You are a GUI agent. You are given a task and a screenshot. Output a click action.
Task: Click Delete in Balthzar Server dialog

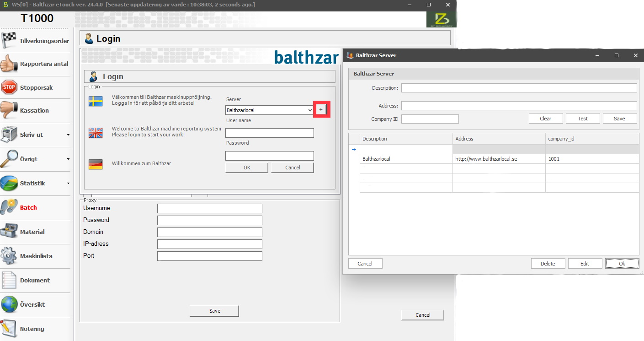click(x=548, y=263)
